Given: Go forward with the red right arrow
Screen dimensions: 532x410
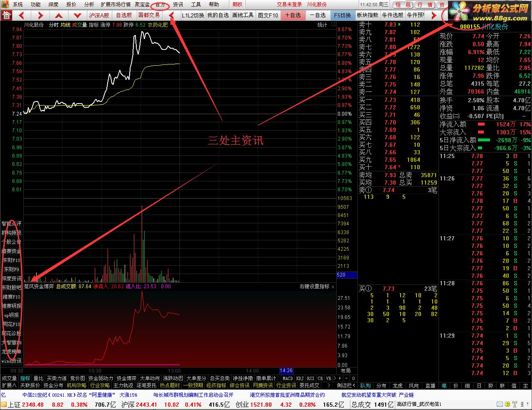Looking at the screenshot, I should tap(40, 15).
